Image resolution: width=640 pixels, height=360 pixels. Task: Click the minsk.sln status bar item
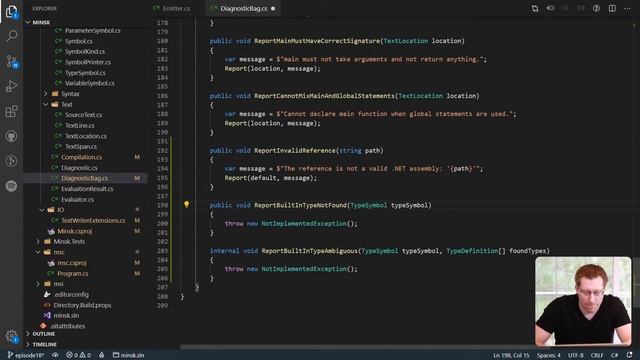(128, 355)
